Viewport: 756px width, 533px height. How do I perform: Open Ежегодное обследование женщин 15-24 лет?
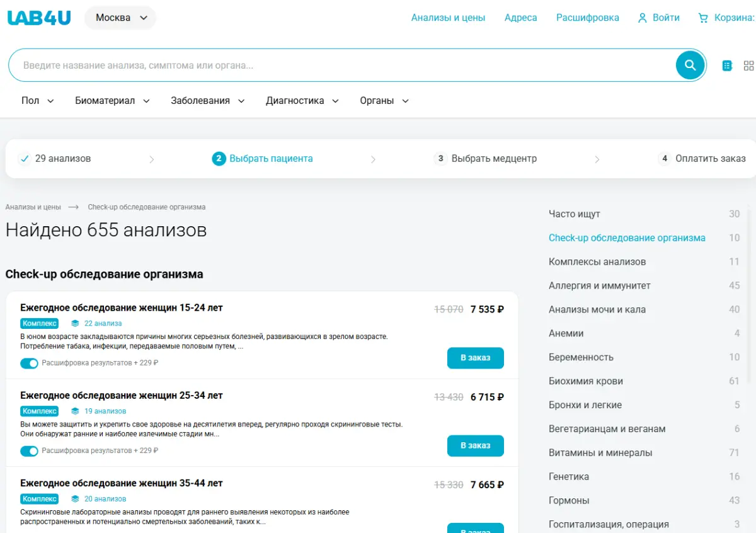click(121, 308)
